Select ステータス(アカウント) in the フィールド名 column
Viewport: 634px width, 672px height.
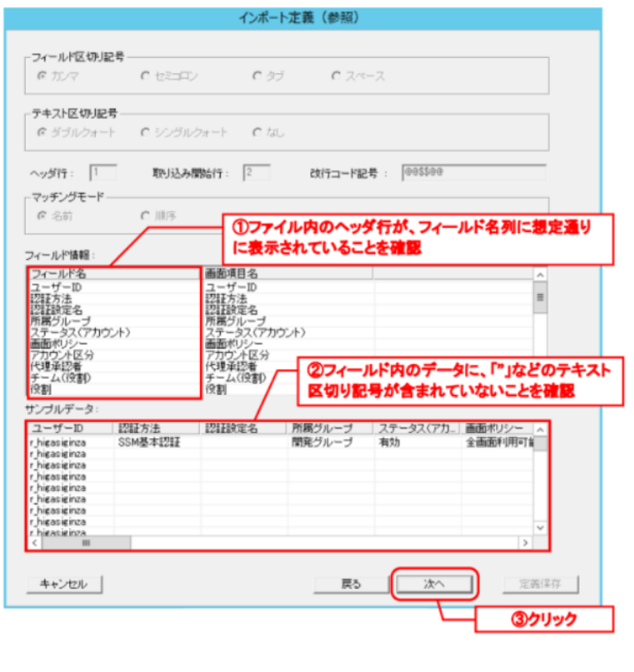(x=80, y=332)
